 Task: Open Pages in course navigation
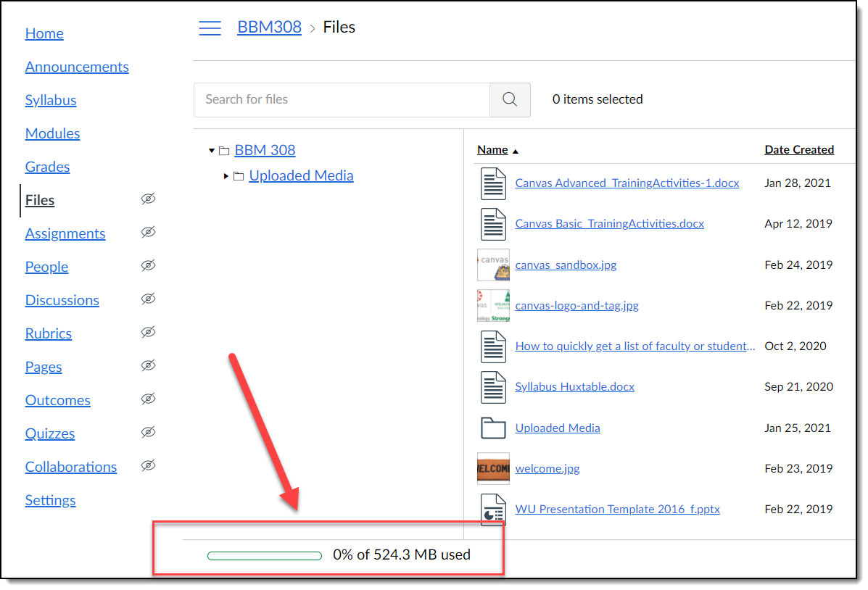44,367
